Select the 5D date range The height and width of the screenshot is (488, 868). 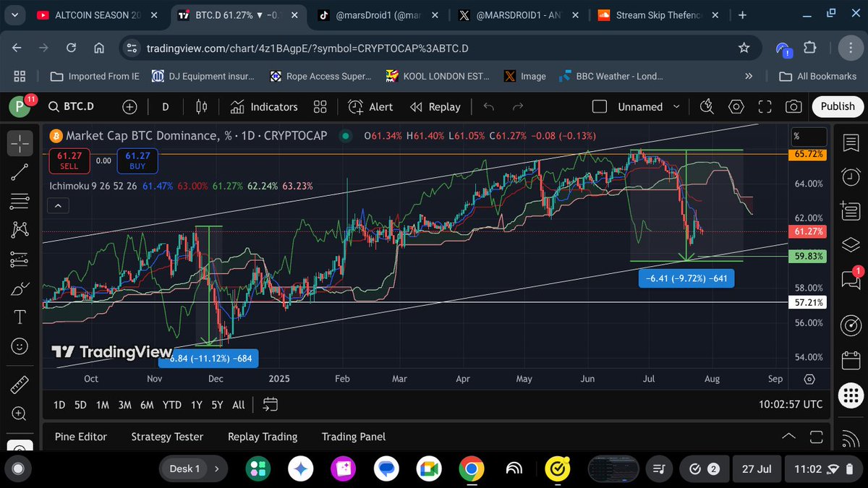pos(81,405)
